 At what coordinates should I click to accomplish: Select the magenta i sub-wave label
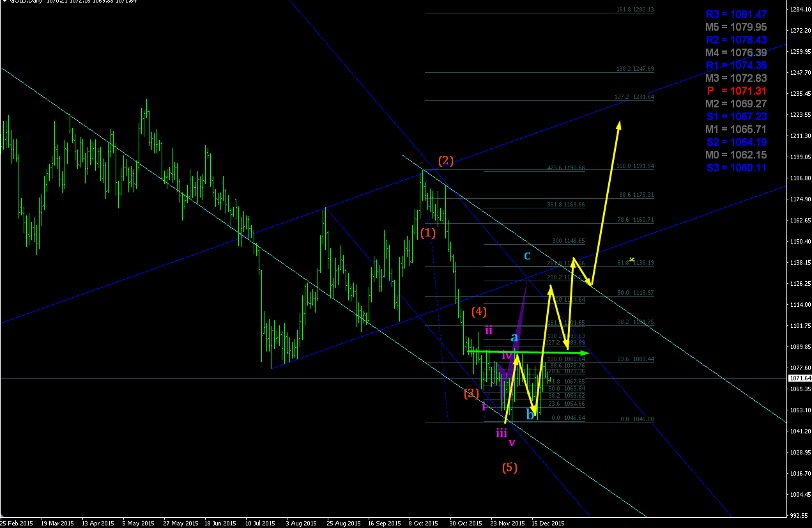(x=484, y=406)
